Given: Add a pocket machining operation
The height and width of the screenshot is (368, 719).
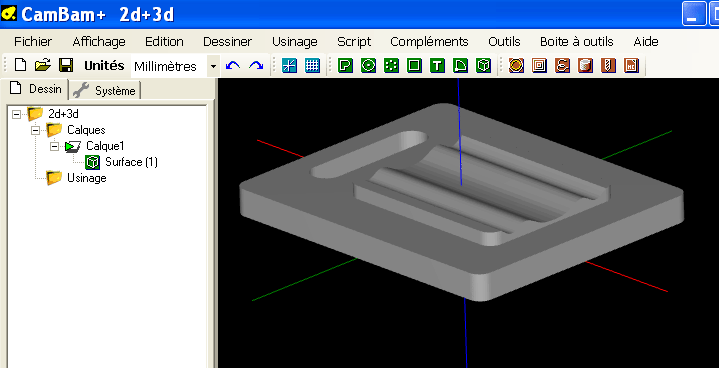Looking at the screenshot, I should 539,66.
